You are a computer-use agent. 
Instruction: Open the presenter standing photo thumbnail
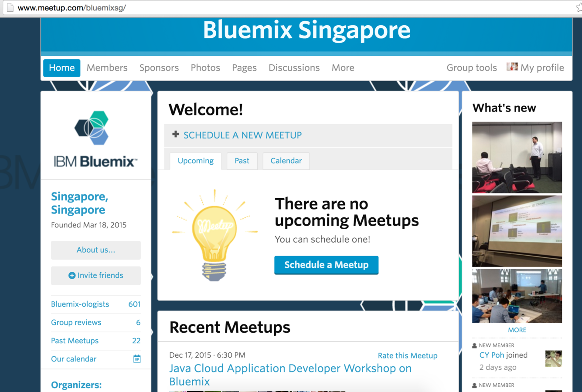click(517, 157)
